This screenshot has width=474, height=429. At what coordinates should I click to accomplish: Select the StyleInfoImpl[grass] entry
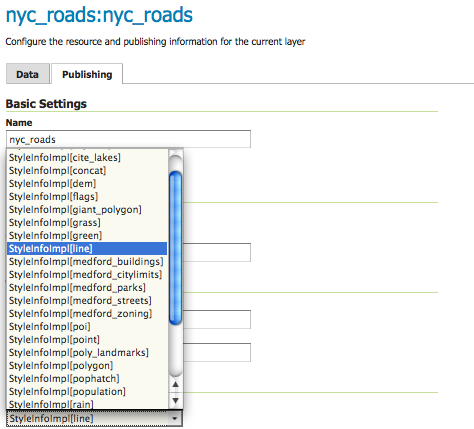87,222
